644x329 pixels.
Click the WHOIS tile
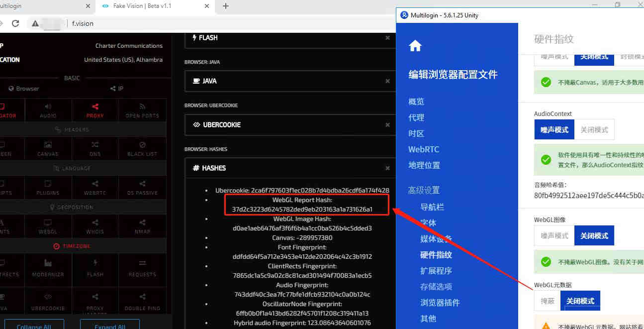[95, 226]
